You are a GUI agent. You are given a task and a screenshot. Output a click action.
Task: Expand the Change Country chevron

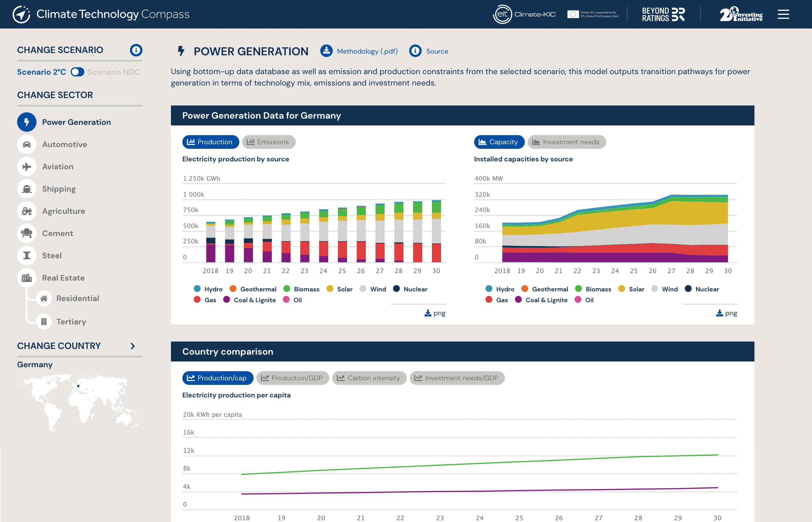point(133,346)
